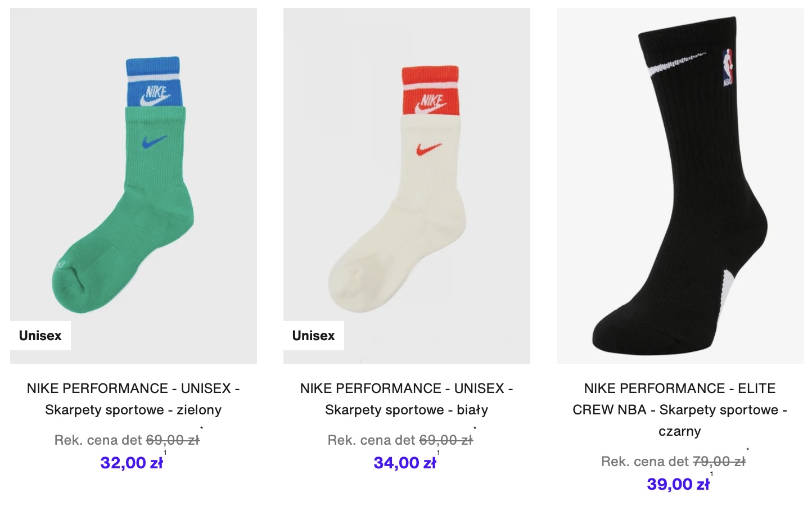Click the 39,00 zł sale price

(x=678, y=484)
